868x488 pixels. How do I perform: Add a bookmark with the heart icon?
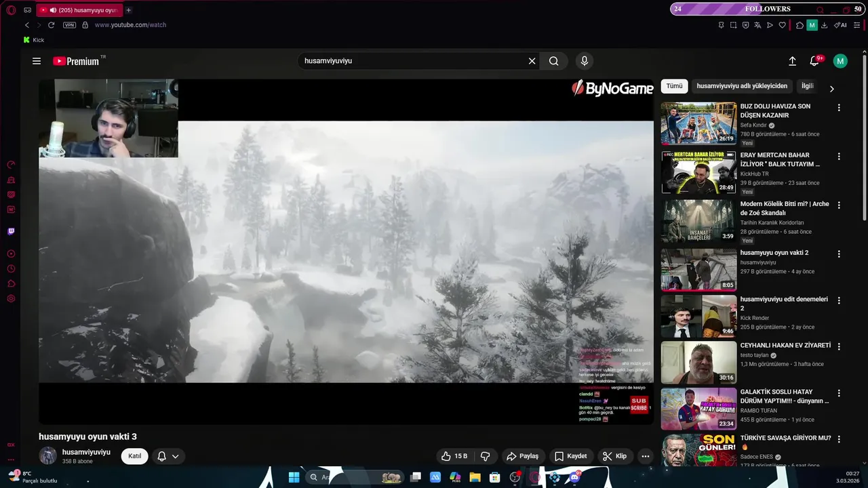coord(782,25)
